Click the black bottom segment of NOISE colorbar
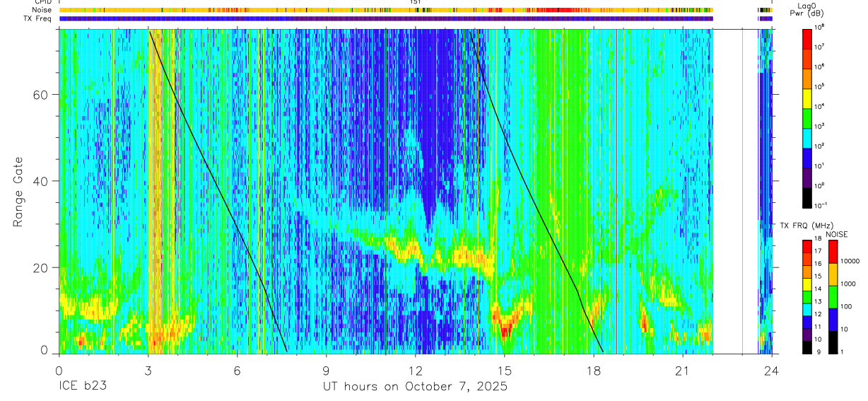This screenshot has height=401, width=868. click(x=833, y=342)
